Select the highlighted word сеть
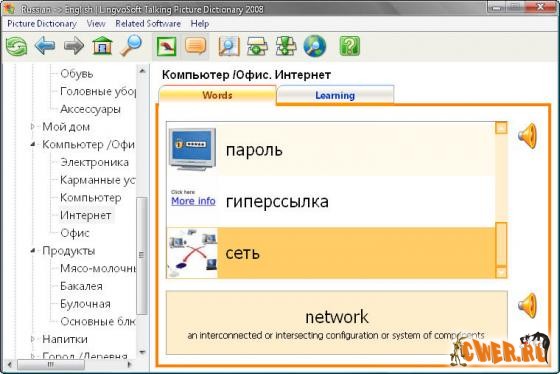Image resolution: width=560 pixels, height=374 pixels. pos(242,253)
